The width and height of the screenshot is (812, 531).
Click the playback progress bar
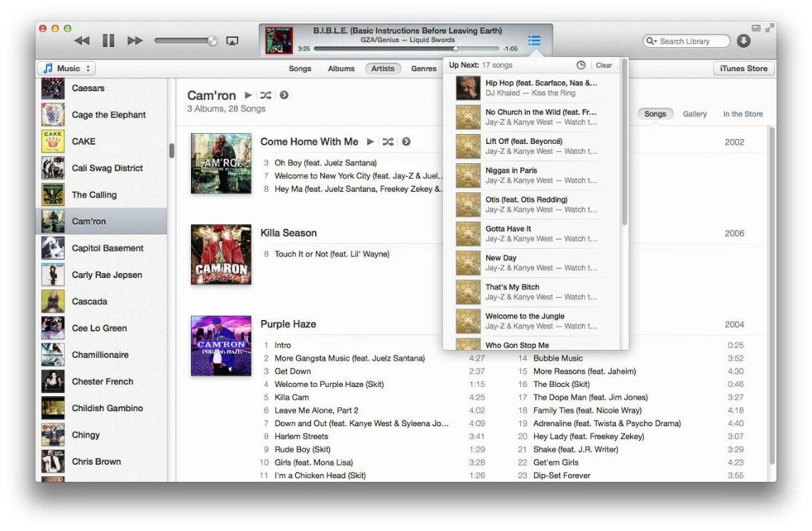tap(406, 48)
